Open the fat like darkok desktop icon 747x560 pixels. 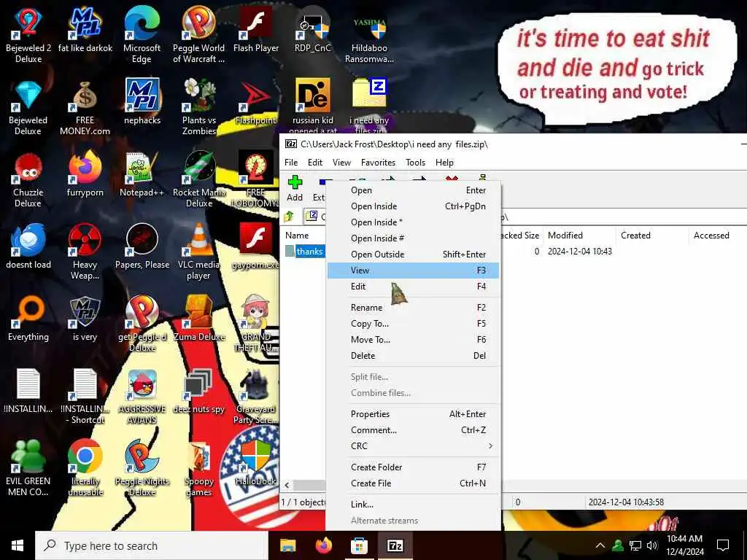pyautogui.click(x=85, y=29)
